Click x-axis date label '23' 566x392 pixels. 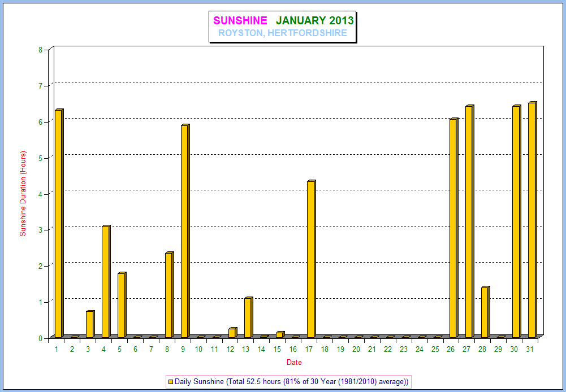(x=404, y=349)
